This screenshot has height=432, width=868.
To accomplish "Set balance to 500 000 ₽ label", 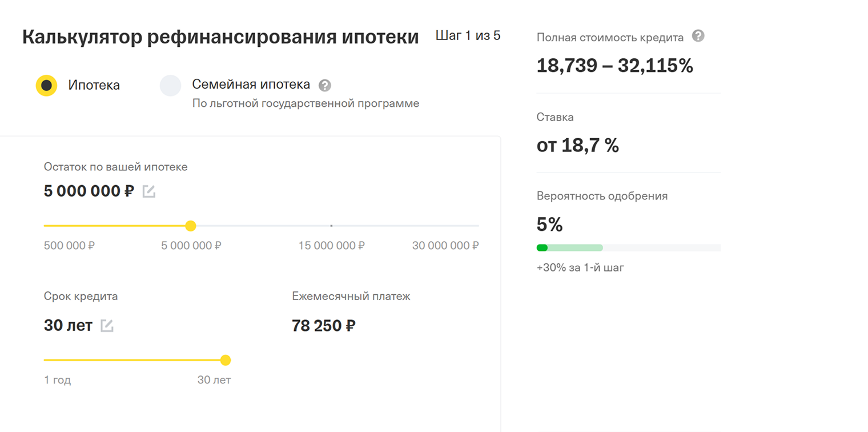I will [69, 246].
